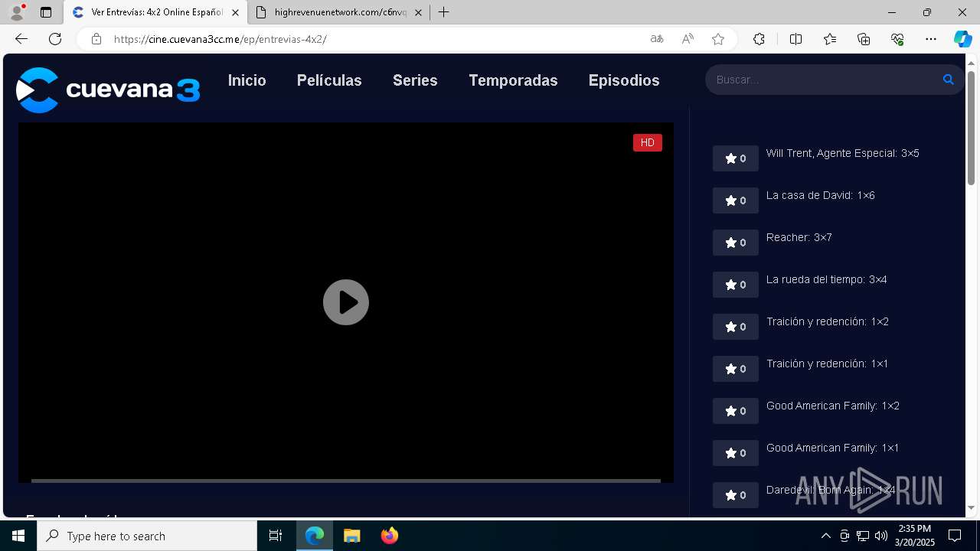The image size is (980, 551).
Task: Open Browser essentials icon
Action: tap(897, 39)
